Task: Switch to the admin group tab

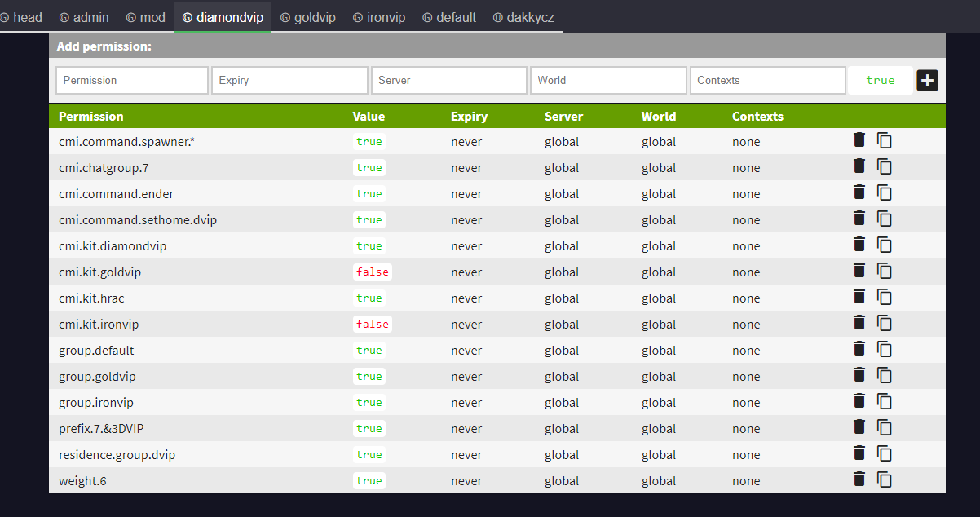Action: coord(84,17)
